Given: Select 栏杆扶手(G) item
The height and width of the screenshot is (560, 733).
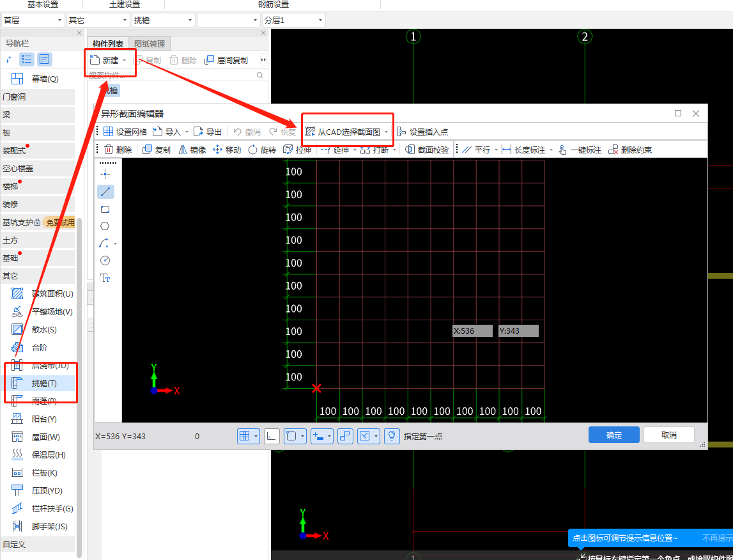Looking at the screenshot, I should tap(42, 508).
